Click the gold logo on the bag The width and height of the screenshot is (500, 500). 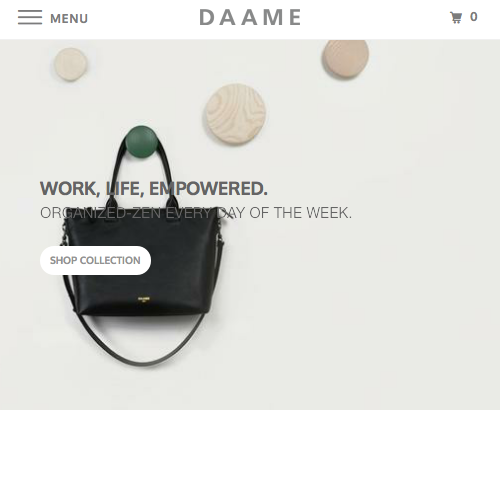coord(144,299)
